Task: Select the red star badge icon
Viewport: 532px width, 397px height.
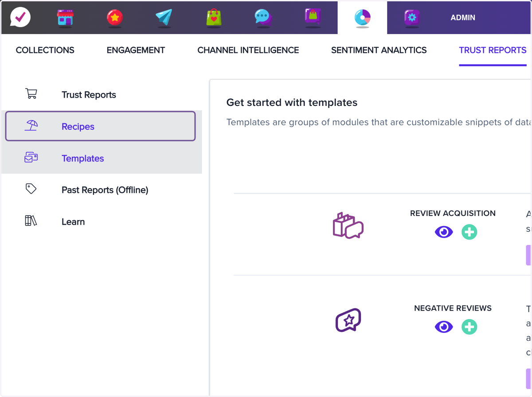Action: 115,17
